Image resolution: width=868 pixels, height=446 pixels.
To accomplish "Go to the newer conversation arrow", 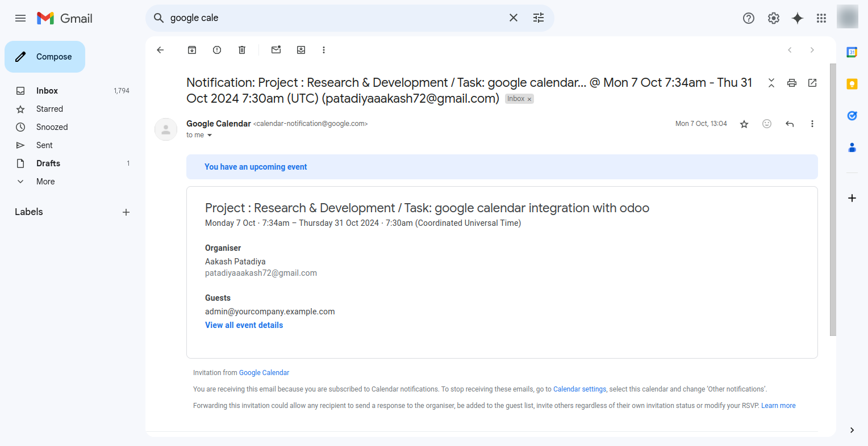I will pyautogui.click(x=790, y=50).
